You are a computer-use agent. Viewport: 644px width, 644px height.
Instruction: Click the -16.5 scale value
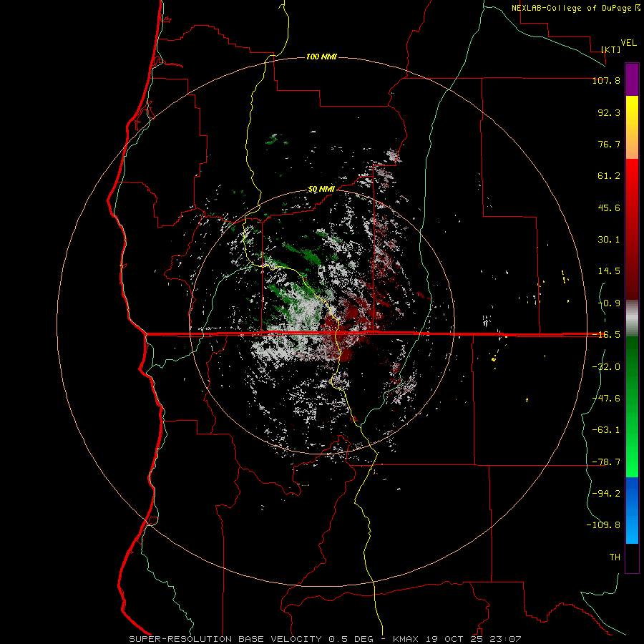(x=606, y=335)
